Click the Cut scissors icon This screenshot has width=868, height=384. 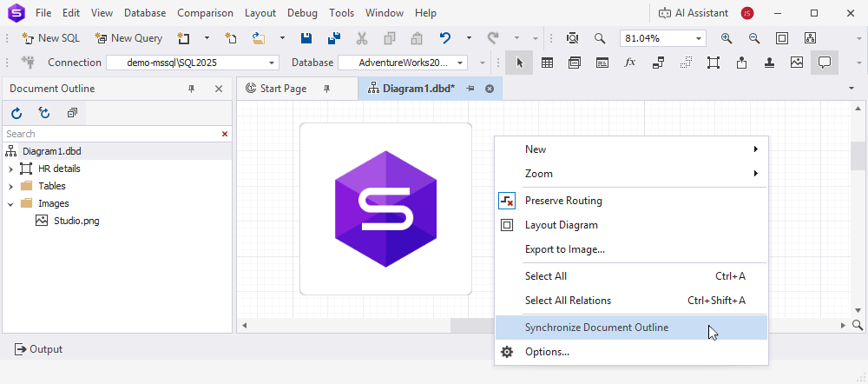pos(362,38)
